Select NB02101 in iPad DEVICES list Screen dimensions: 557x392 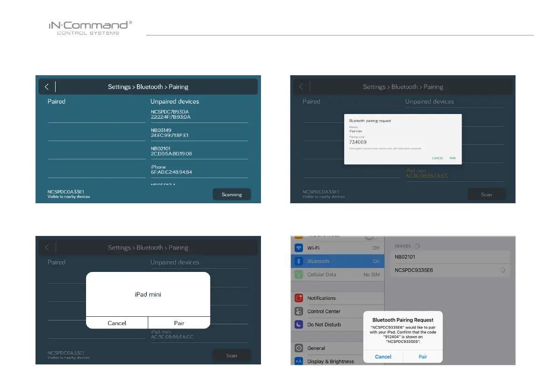click(450, 257)
